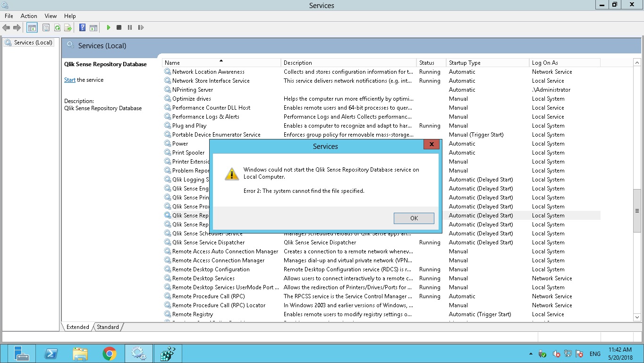Select the Portable Device Enumerator Service row
644x363 pixels.
pos(381,135)
